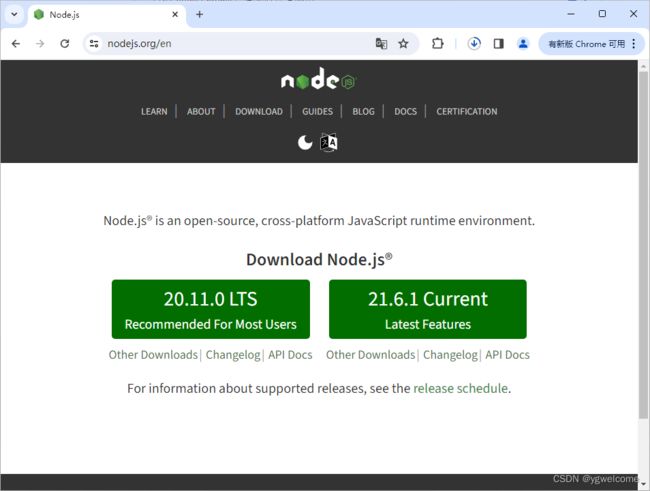This screenshot has width=650, height=491.
Task: Click the translate page icon in address bar
Action: tap(381, 44)
